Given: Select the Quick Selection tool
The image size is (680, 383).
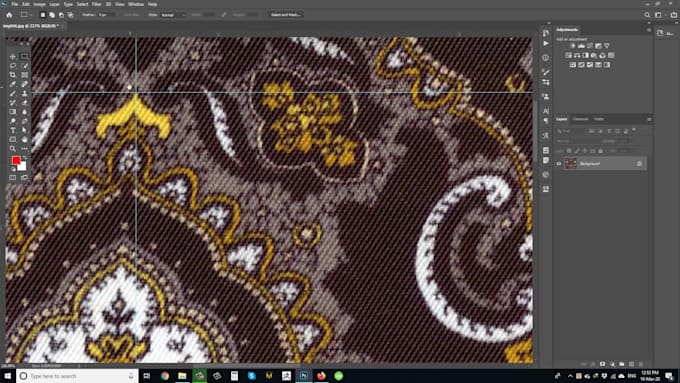Looking at the screenshot, I should coord(25,65).
